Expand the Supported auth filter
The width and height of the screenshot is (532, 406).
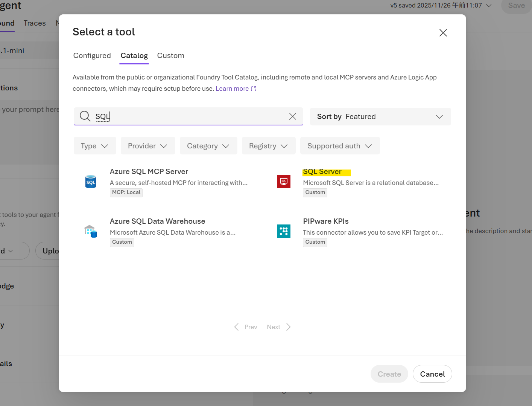pyautogui.click(x=340, y=146)
